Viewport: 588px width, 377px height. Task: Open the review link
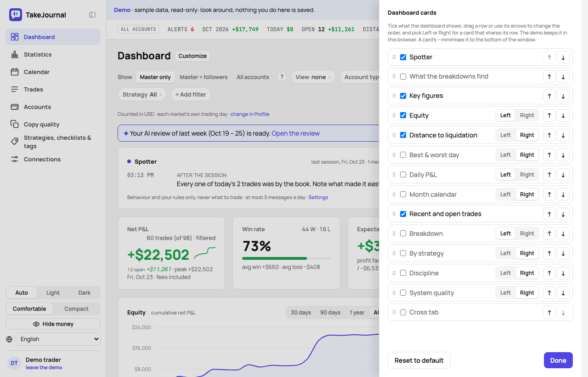(x=295, y=133)
